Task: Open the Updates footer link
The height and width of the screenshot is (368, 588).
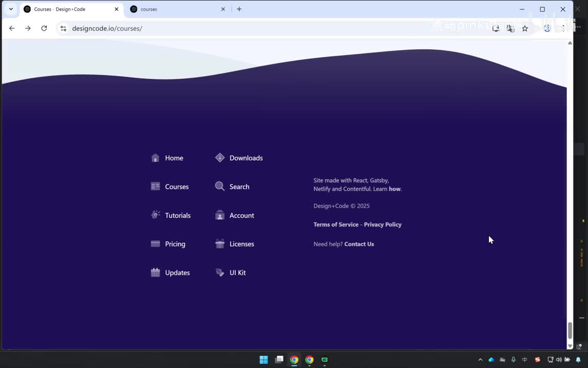Action: tap(178, 272)
